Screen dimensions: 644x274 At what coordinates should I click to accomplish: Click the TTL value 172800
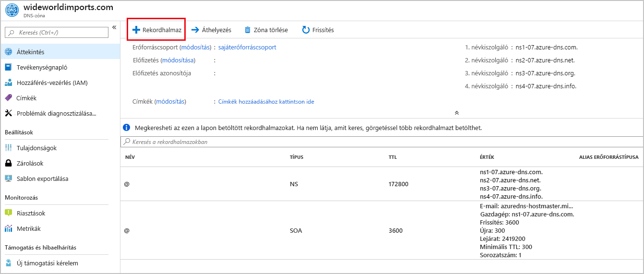[x=398, y=184]
